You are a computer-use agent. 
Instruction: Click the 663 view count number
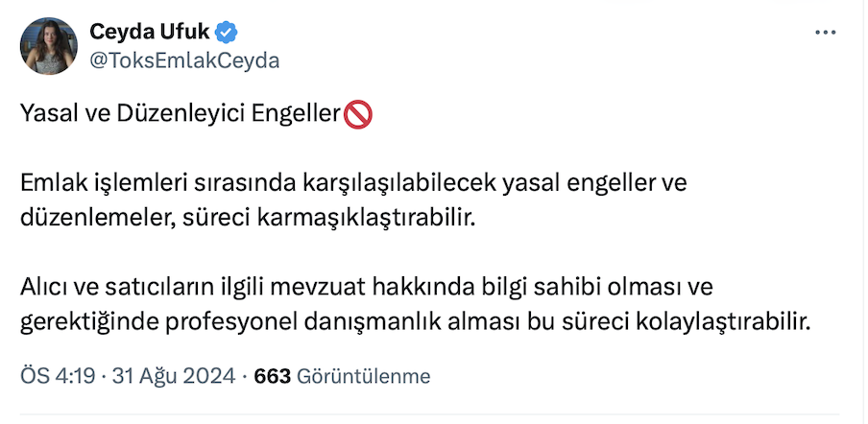272,376
